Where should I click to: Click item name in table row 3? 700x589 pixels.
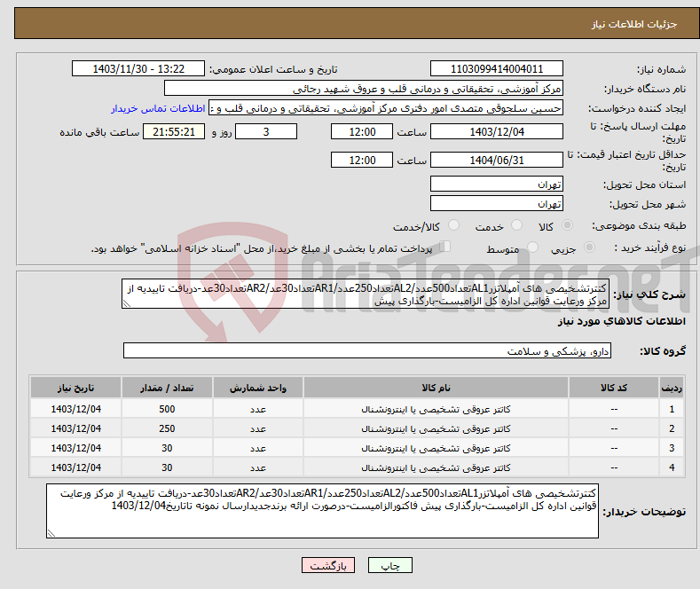point(436,448)
